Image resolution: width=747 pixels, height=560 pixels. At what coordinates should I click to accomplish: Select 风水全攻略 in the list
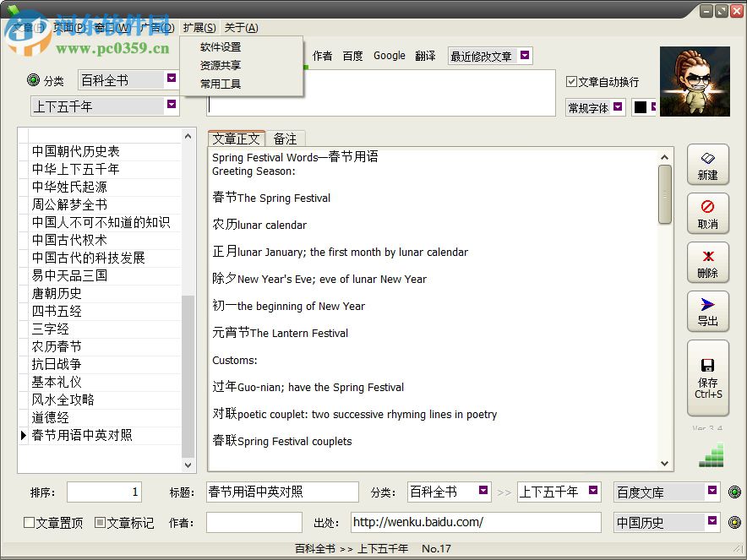[x=105, y=400]
